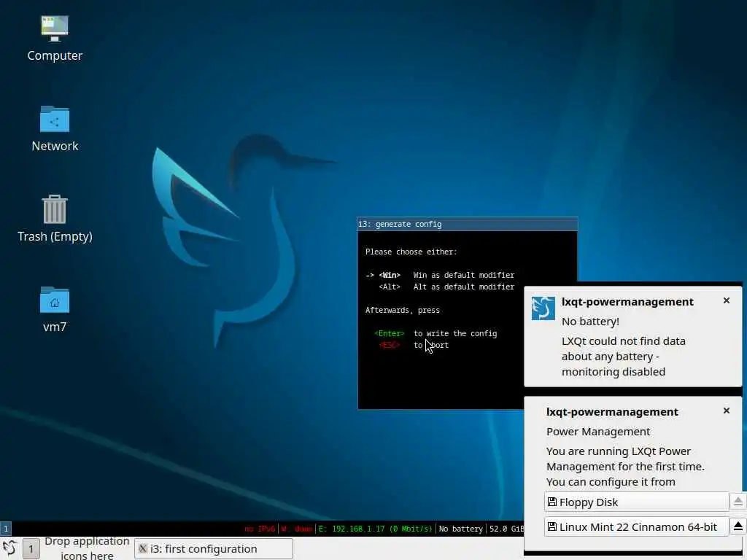Screen dimensions: 747x560
Task: Click 'Please choose either:' text in i3 window
Action: (411, 252)
